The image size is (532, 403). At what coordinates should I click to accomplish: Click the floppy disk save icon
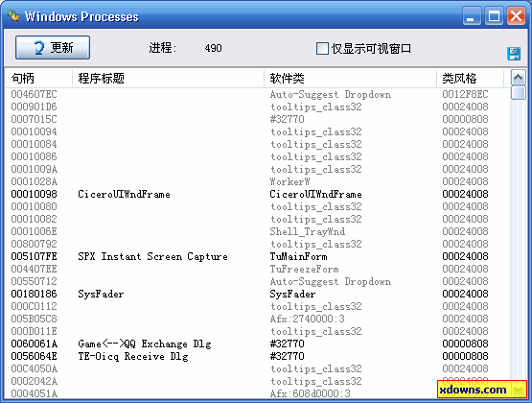pos(514,54)
